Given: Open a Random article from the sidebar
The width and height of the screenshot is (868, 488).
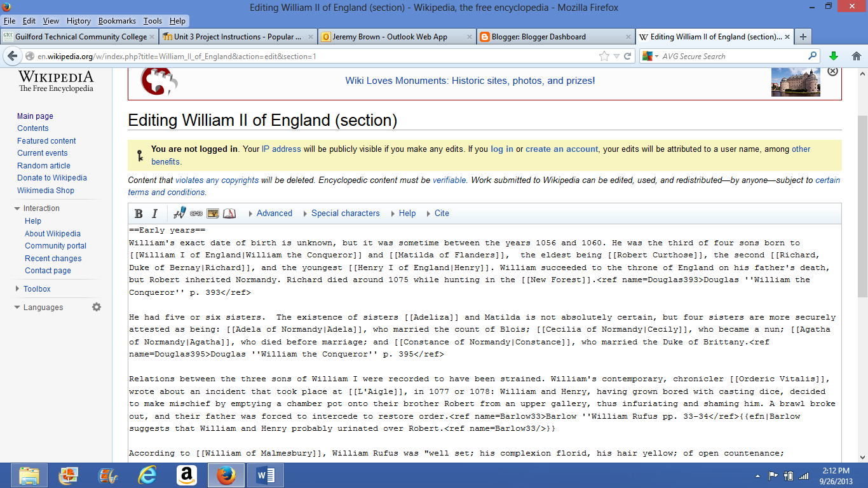Looking at the screenshot, I should (43, 165).
